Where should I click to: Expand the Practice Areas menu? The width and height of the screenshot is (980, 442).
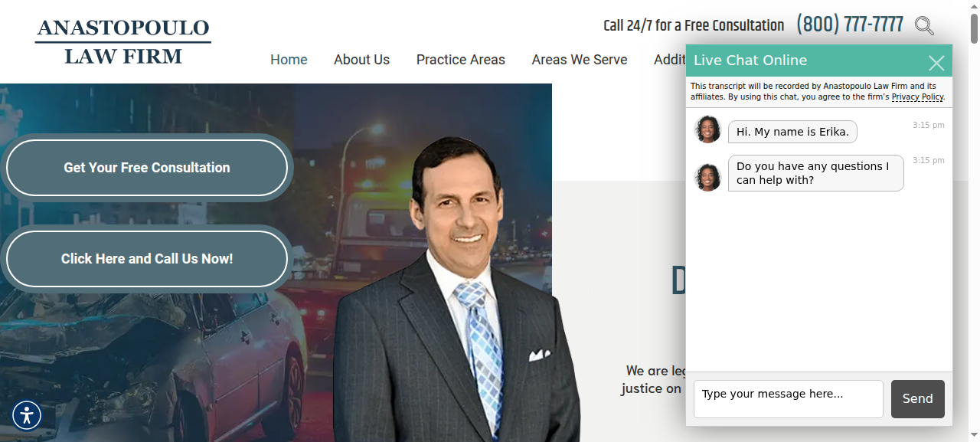coord(461,60)
